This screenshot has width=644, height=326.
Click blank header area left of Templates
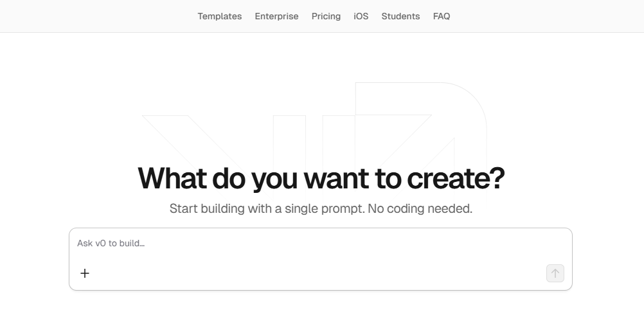coord(96,16)
